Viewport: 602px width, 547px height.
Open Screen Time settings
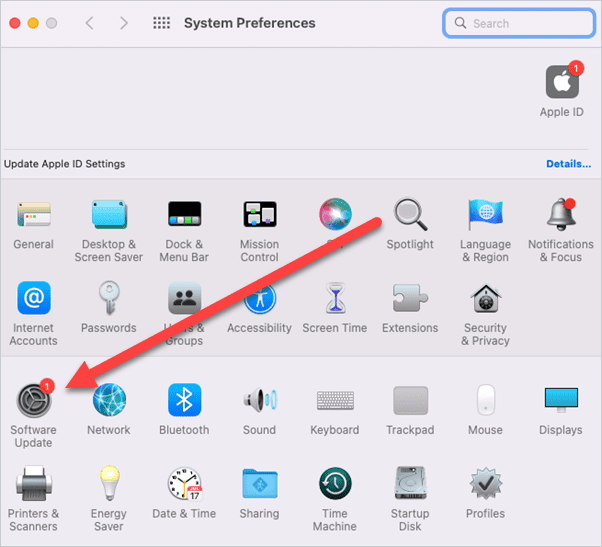[335, 298]
